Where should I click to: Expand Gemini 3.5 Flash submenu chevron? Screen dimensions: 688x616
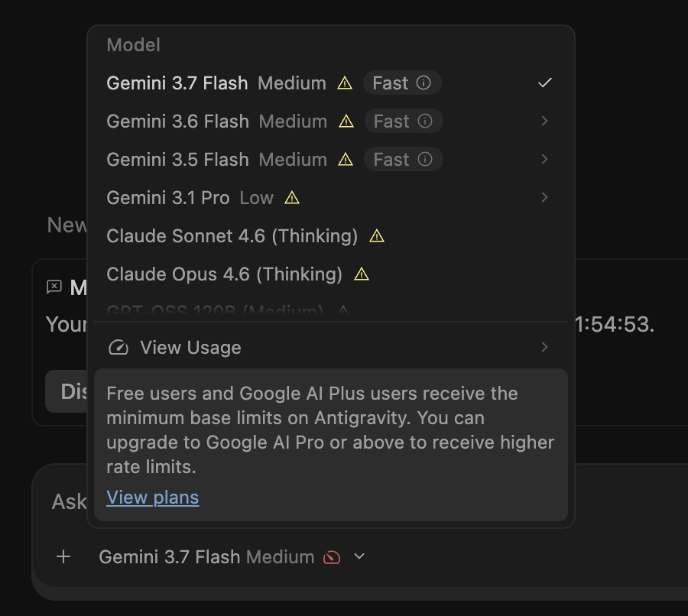click(544, 159)
